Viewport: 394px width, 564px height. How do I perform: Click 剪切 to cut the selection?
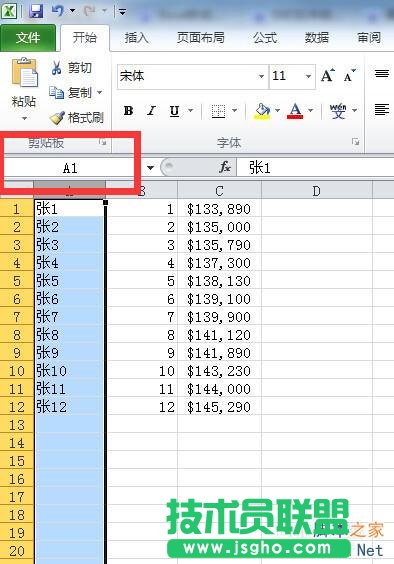[72, 67]
